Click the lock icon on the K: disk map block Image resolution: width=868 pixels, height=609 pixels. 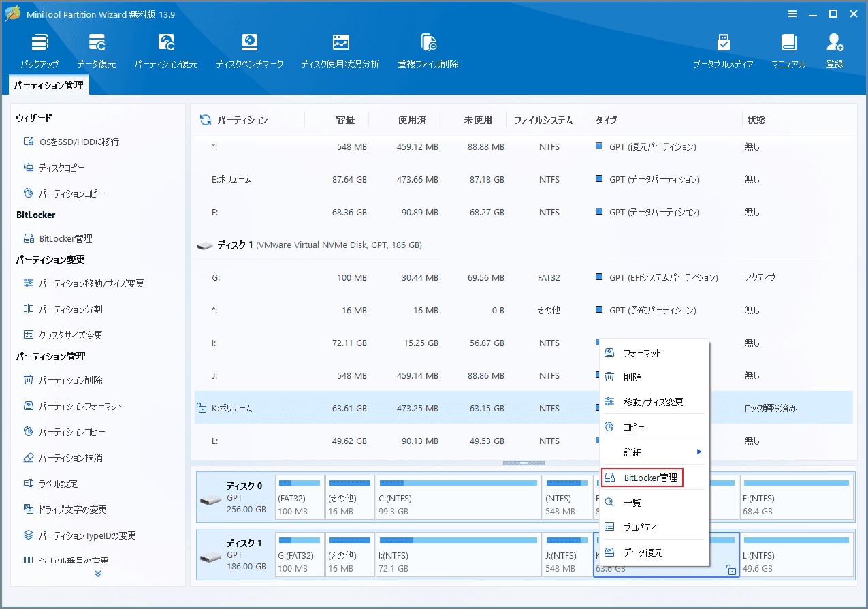tap(732, 570)
